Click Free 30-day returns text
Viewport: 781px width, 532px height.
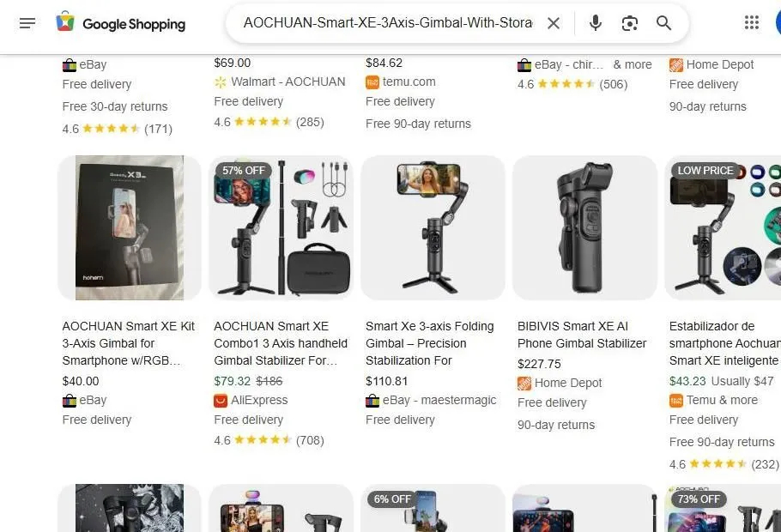[115, 106]
